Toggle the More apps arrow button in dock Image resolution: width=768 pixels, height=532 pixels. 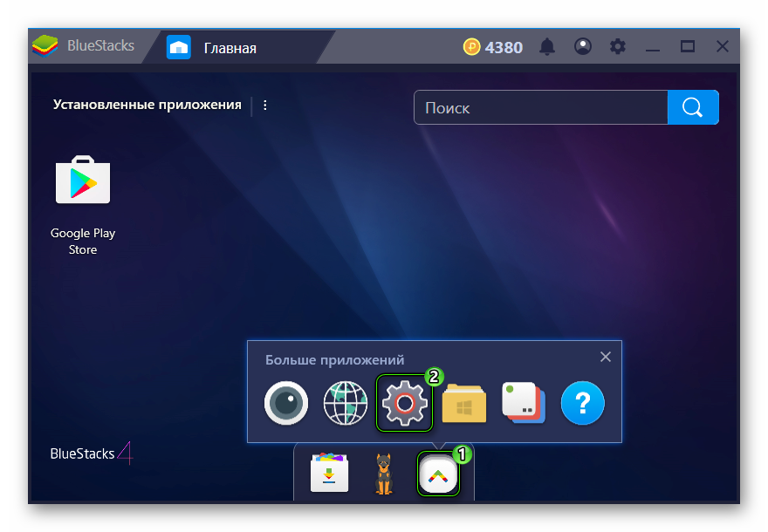(438, 474)
